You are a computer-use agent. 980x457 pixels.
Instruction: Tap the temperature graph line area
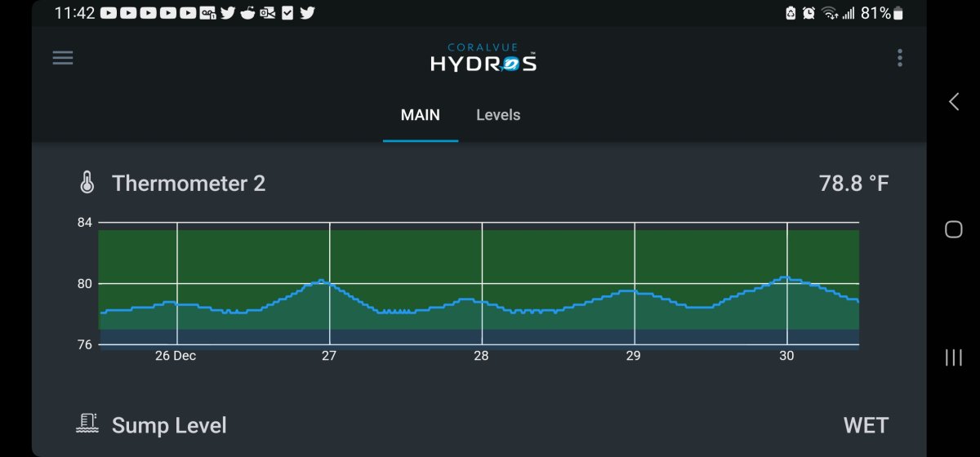[479, 284]
